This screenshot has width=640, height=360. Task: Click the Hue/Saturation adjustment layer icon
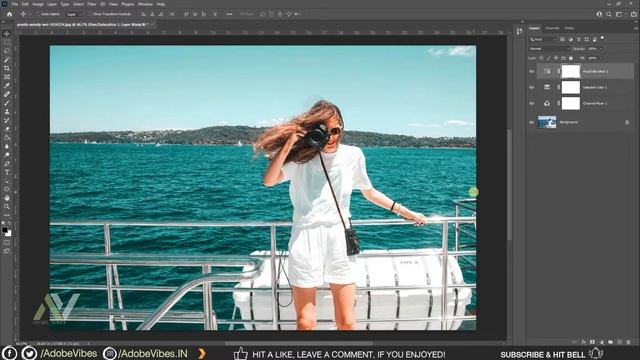tap(547, 71)
